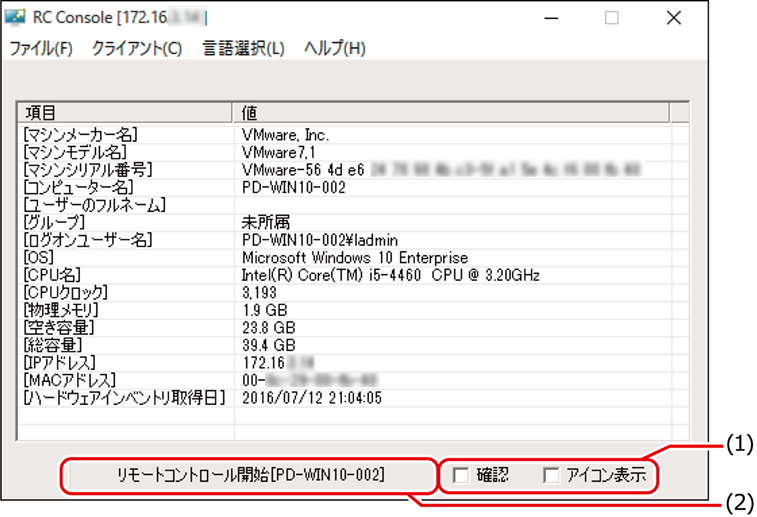
Task: Click the Microsoft Windows 10 Enterprise value
Action: pyautogui.click(x=355, y=257)
